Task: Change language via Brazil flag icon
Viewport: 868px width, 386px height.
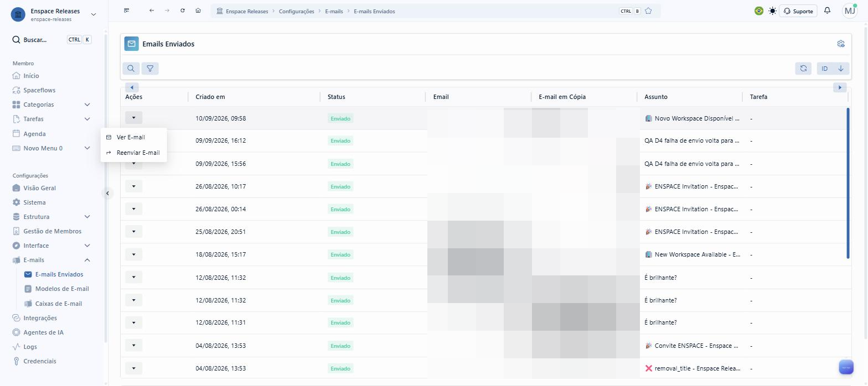Action: [758, 11]
